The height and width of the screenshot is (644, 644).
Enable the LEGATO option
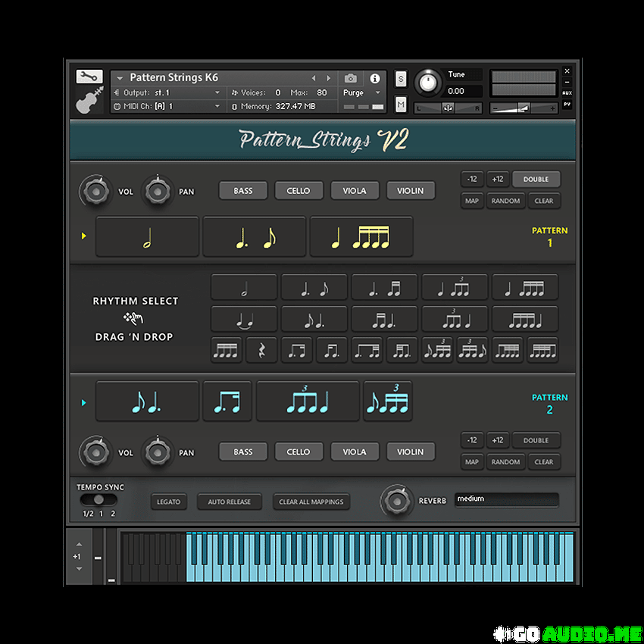tap(169, 502)
